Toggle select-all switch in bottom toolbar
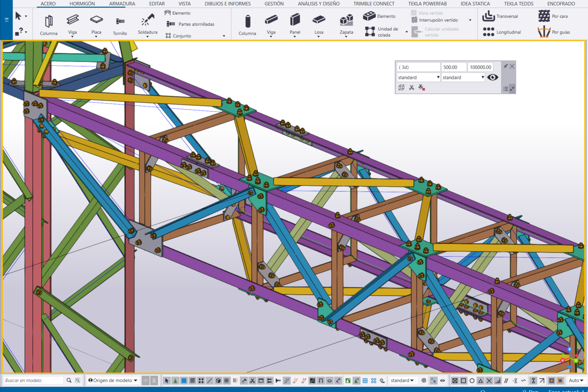The height and width of the screenshot is (392, 588). 167,380
